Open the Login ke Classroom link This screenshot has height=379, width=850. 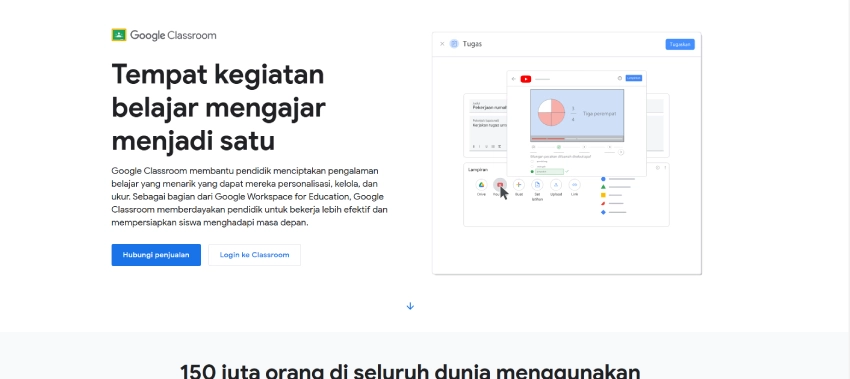[254, 255]
